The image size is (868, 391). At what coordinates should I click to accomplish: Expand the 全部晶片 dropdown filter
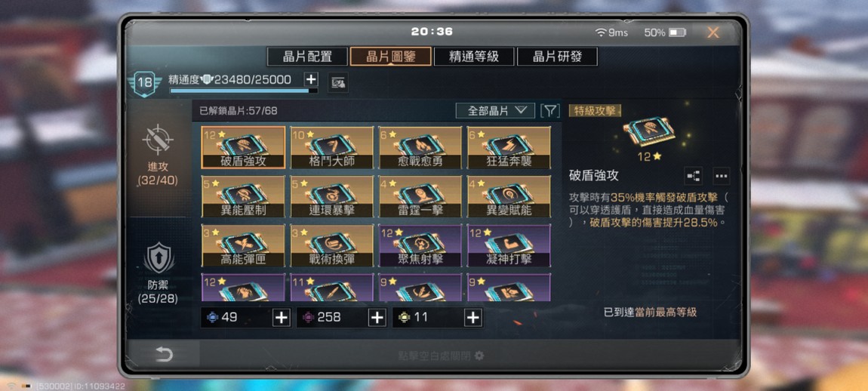point(495,111)
